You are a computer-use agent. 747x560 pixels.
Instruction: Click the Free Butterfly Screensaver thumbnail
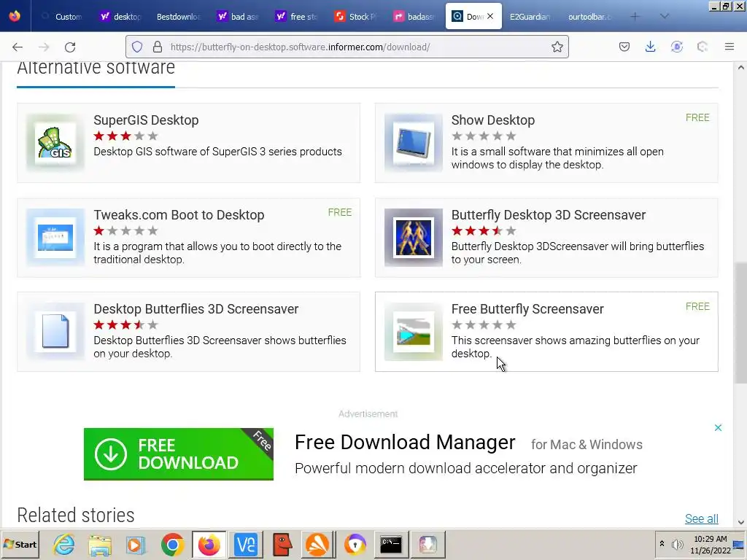[414, 332]
